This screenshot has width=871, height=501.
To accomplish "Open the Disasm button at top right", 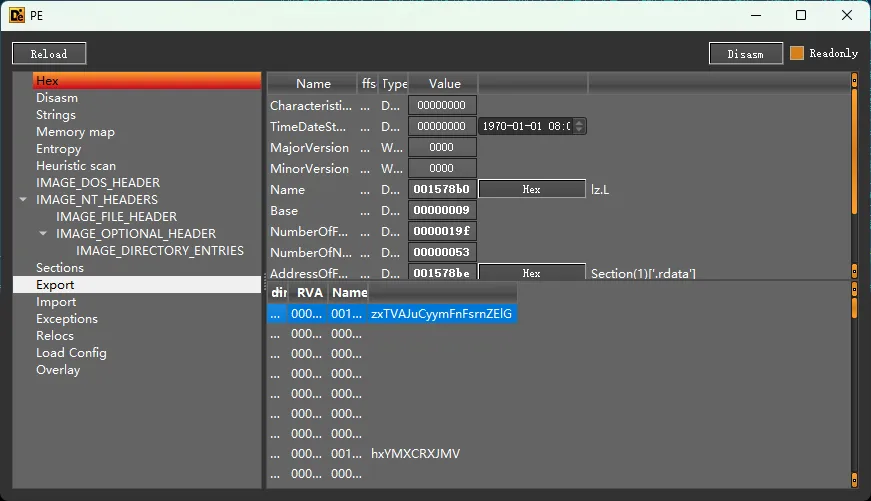I will [745, 54].
